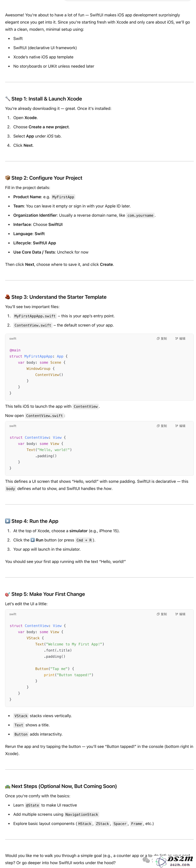Select the com.yourname inline code chip
This screenshot has width=196, height=868.
point(140,215)
